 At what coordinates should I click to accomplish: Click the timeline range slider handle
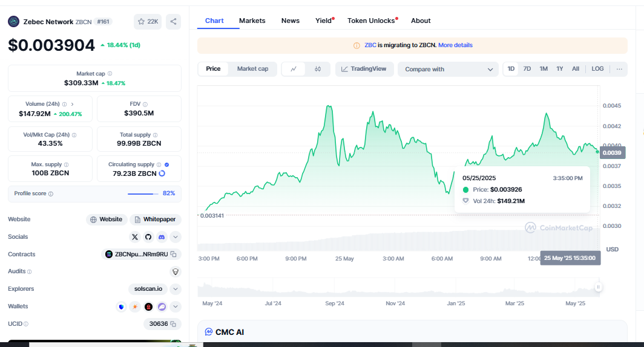coord(599,287)
